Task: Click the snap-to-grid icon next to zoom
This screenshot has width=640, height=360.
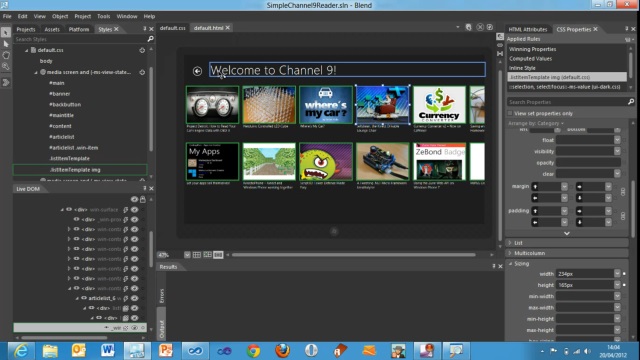Action: pos(207,255)
